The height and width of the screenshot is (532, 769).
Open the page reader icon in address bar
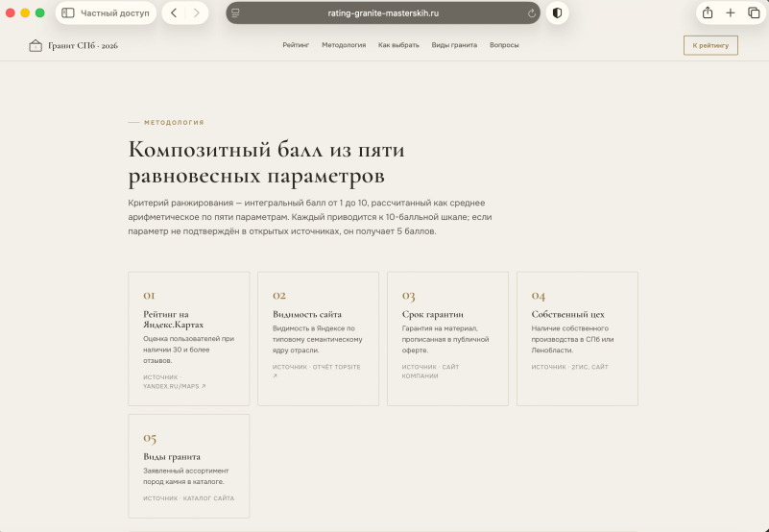pyautogui.click(x=235, y=13)
